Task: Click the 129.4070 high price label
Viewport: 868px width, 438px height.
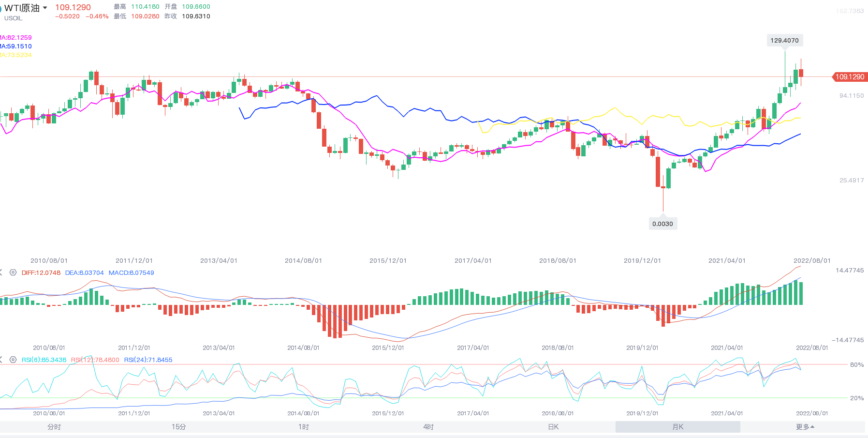Action: point(784,40)
